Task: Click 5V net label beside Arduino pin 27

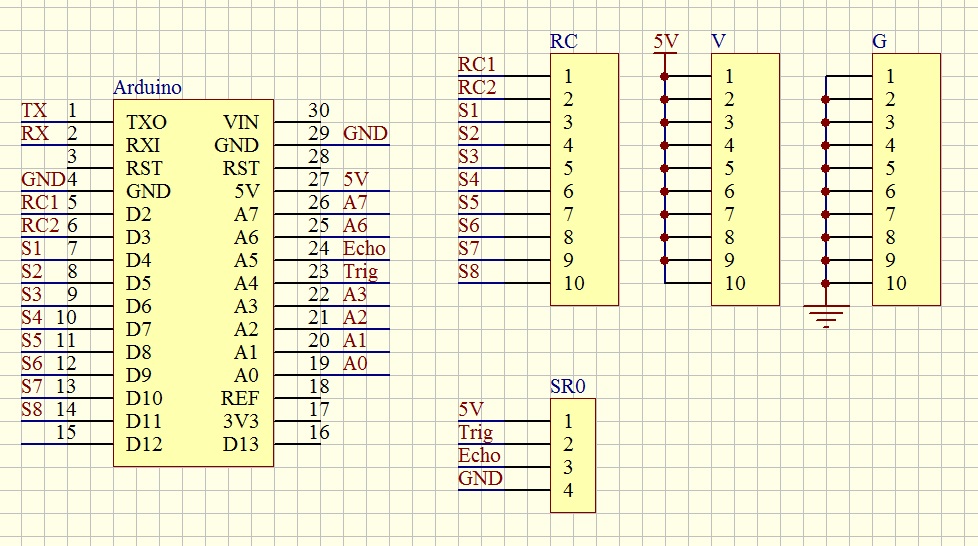Action: point(356,180)
